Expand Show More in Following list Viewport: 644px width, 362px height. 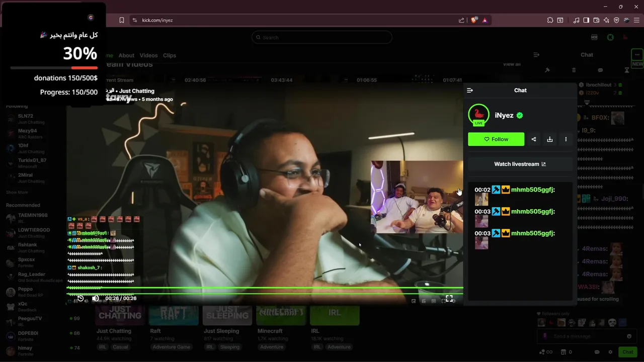pyautogui.click(x=17, y=192)
